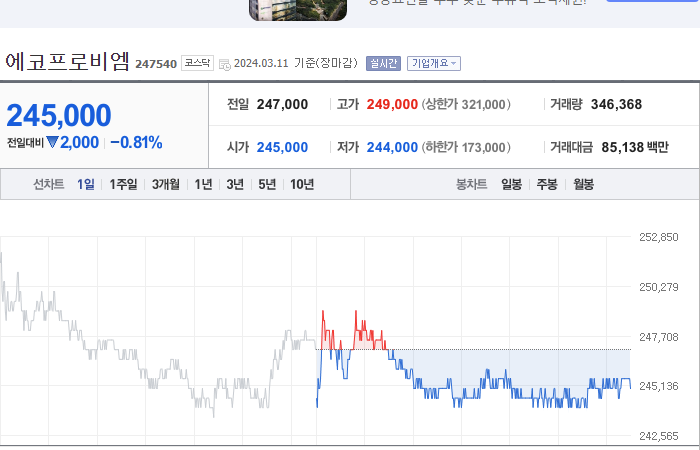Click the 거래량 value 346,368
Image resolution: width=700 pixels, height=450 pixels.
click(616, 104)
